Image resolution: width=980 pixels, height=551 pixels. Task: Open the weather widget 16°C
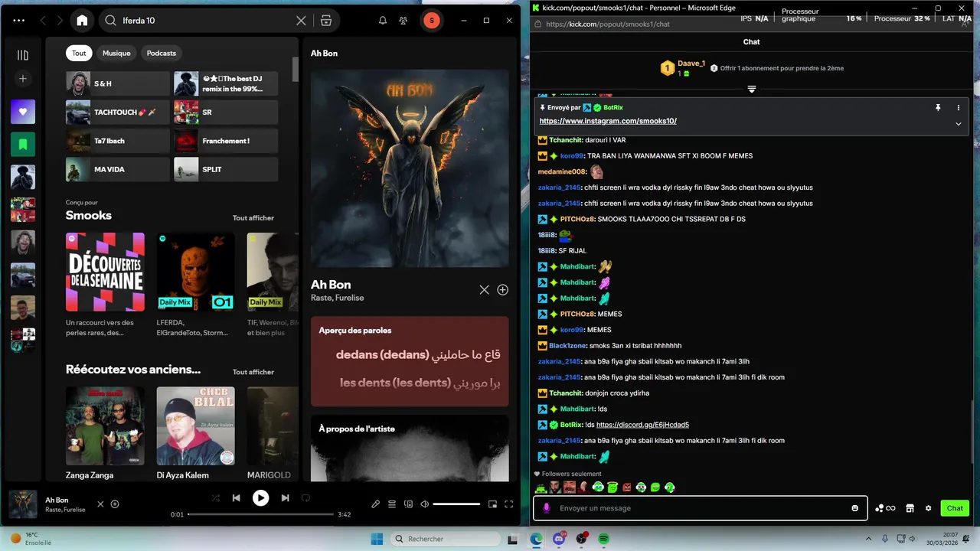(32, 539)
